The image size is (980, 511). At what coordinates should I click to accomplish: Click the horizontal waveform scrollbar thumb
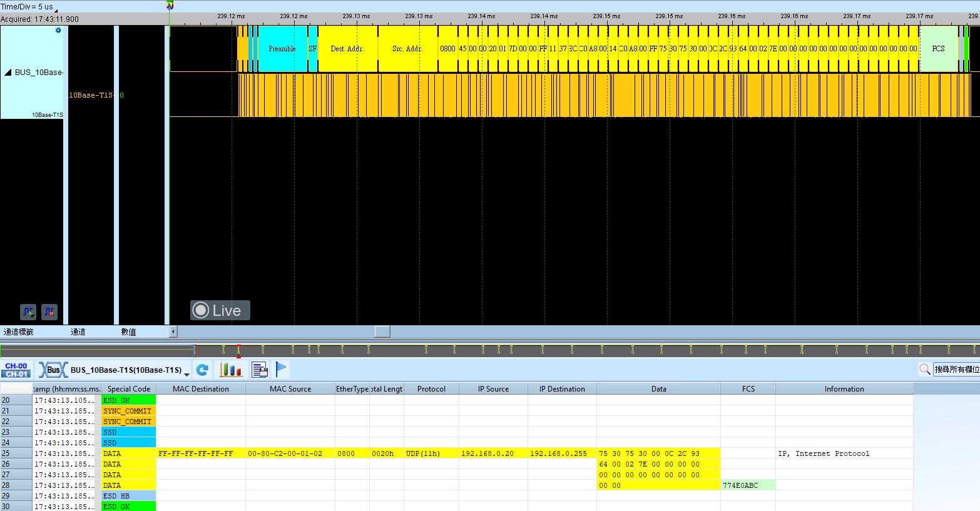click(x=382, y=331)
